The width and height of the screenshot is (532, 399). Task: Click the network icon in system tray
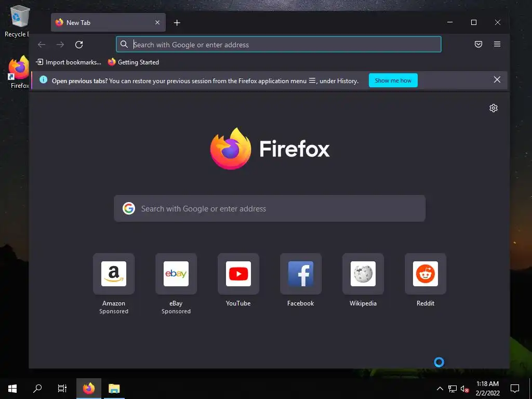[453, 389]
